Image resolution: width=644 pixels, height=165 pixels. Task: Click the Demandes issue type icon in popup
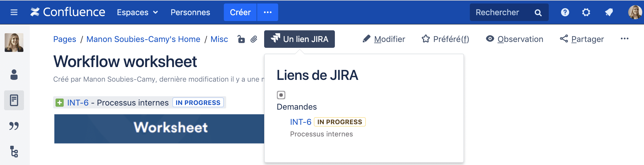coord(281,95)
